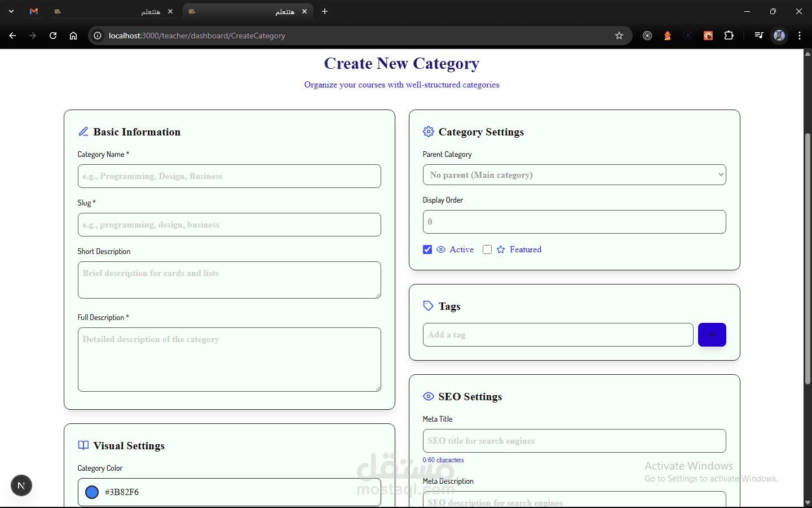Image resolution: width=812 pixels, height=508 pixels.
Task: Click the Category Color blue swatch
Action: (92, 492)
